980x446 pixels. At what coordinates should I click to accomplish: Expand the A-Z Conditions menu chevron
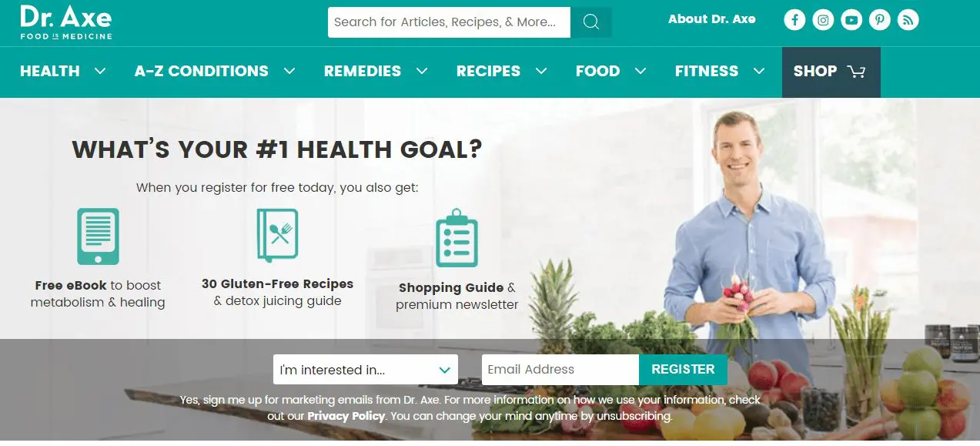coord(289,71)
